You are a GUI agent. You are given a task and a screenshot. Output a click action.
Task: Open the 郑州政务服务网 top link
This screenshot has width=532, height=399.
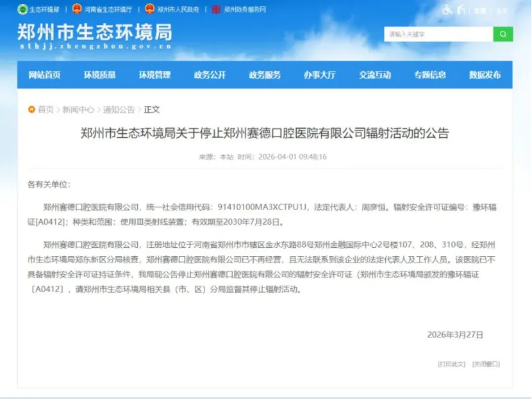(x=245, y=10)
